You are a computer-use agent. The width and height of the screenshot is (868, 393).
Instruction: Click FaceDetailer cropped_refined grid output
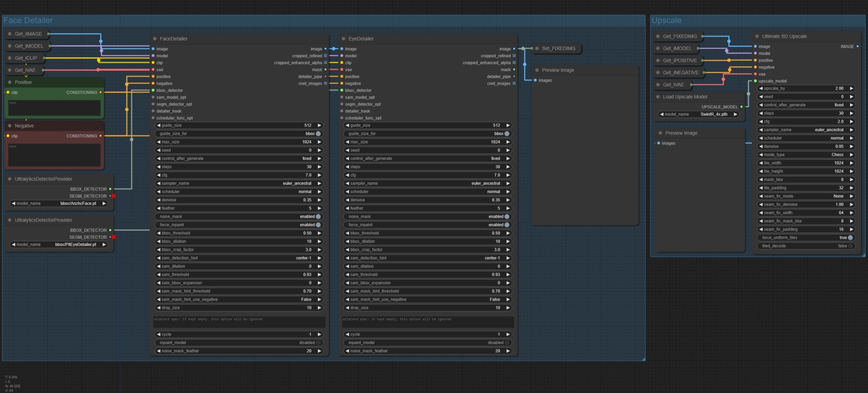(x=325, y=56)
